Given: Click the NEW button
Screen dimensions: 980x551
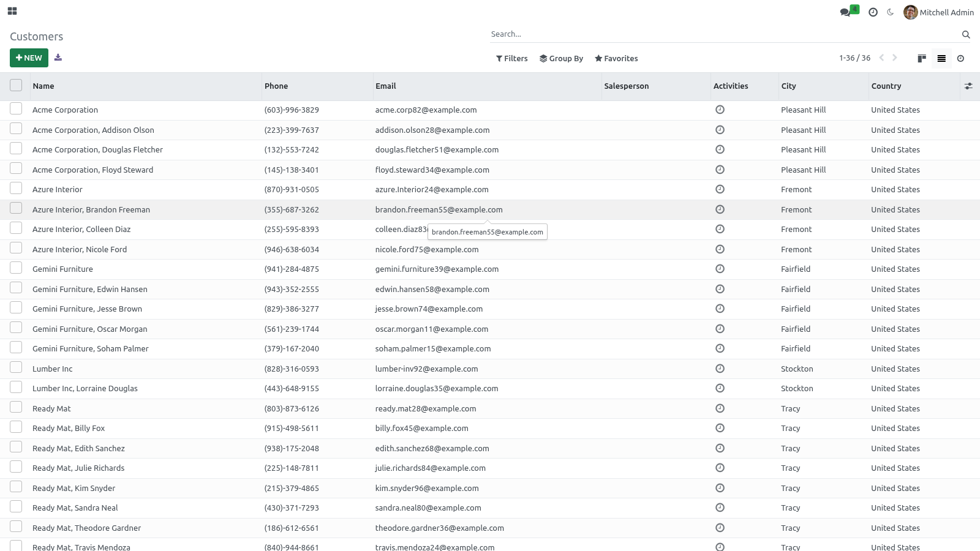Looking at the screenshot, I should 29,58.
